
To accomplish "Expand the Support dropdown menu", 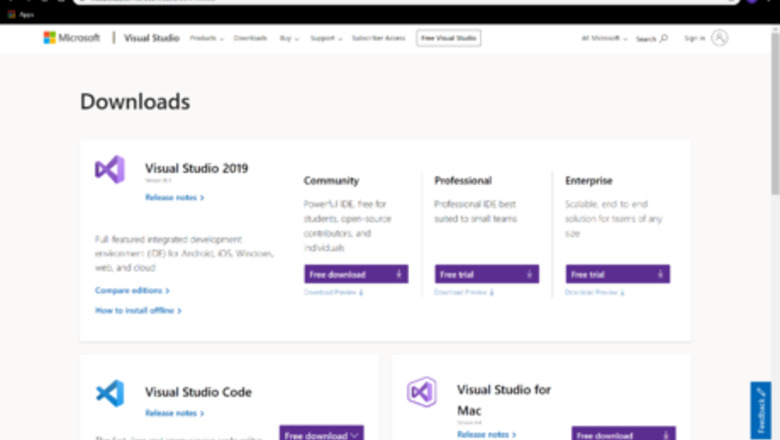I will click(325, 38).
